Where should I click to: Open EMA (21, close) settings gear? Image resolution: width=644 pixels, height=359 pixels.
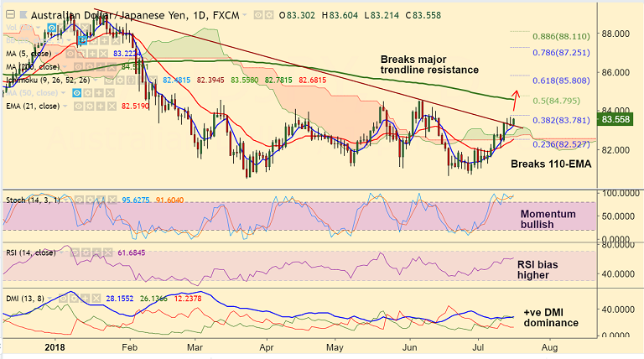(x=90, y=107)
